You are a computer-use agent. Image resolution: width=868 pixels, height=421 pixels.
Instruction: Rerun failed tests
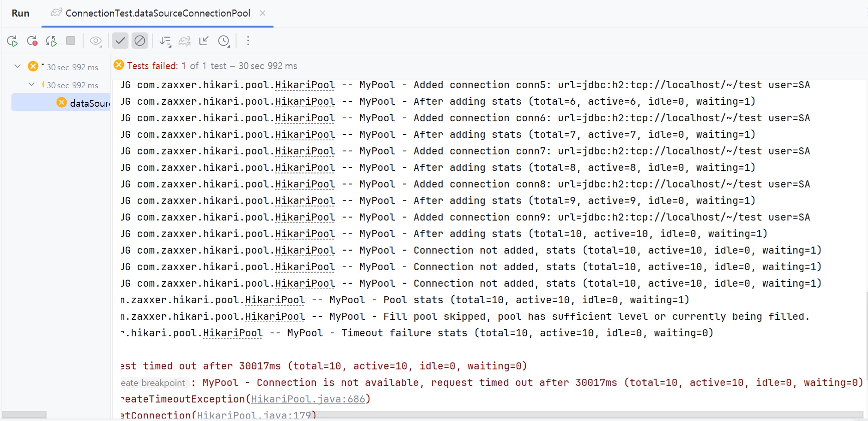click(x=32, y=41)
